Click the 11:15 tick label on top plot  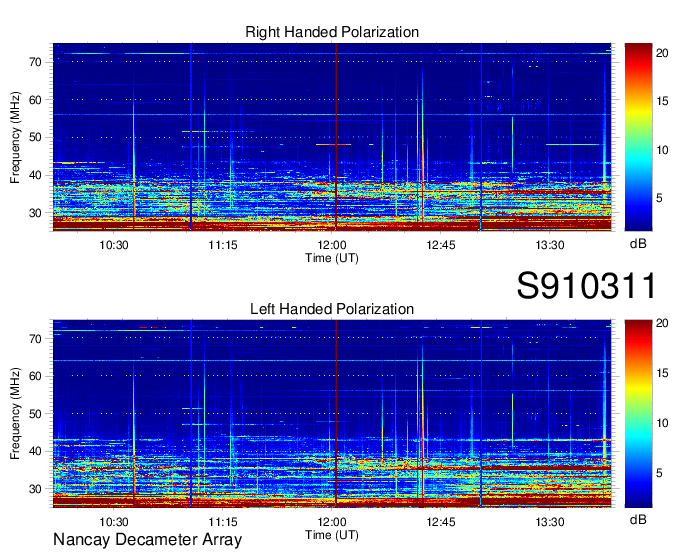pyautogui.click(x=223, y=245)
